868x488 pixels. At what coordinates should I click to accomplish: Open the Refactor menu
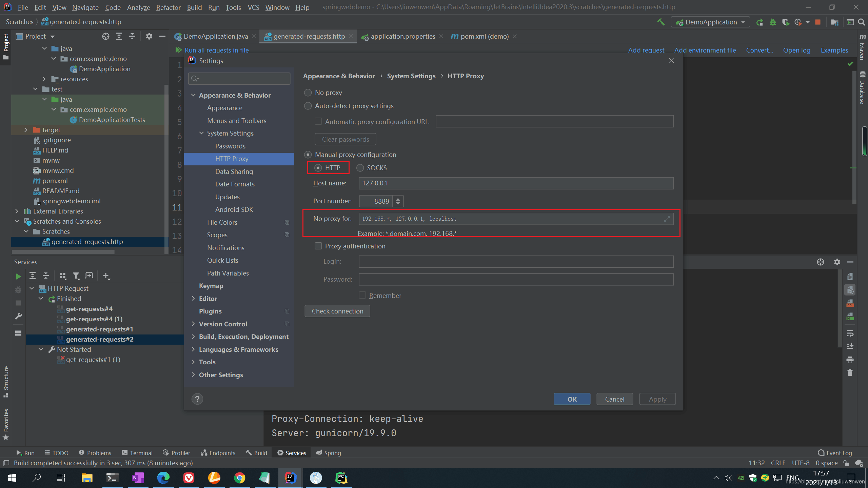[x=168, y=7]
